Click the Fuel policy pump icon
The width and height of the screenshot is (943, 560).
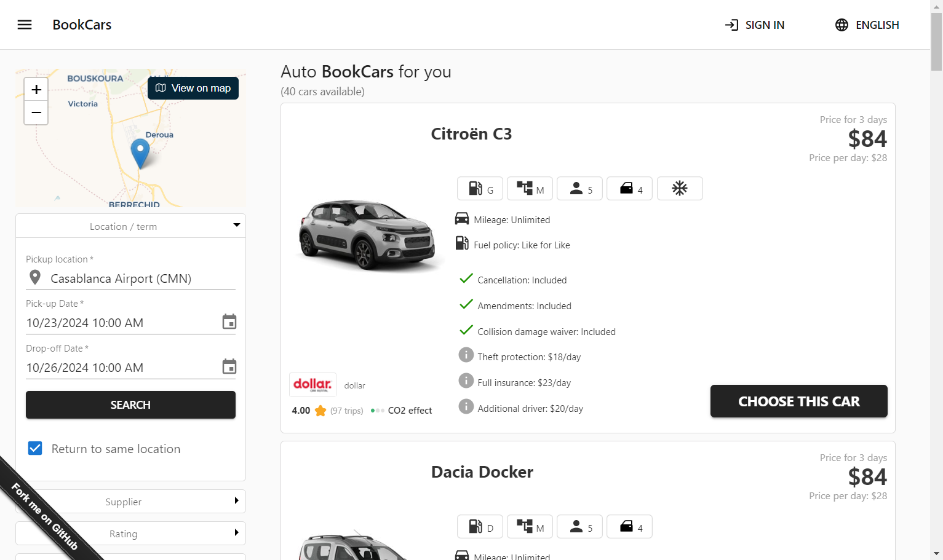[x=462, y=243]
